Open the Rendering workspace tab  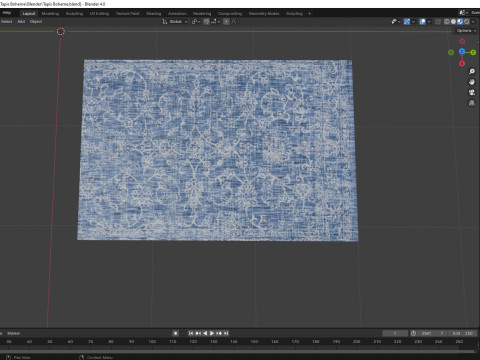click(x=202, y=14)
